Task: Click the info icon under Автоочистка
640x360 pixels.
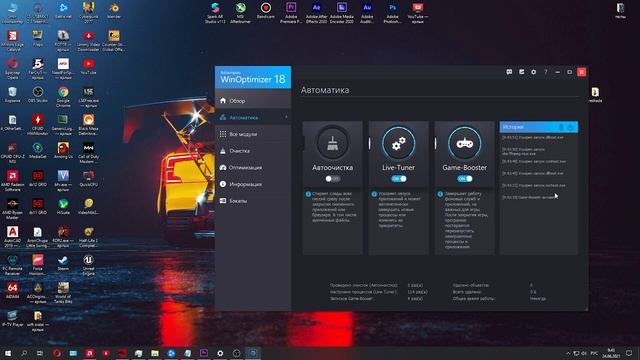Action: (x=308, y=194)
